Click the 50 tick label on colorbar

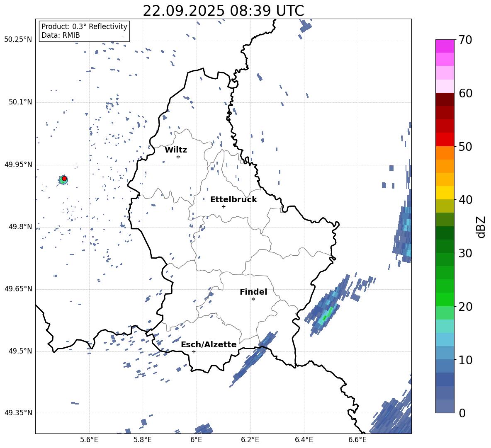coord(465,146)
